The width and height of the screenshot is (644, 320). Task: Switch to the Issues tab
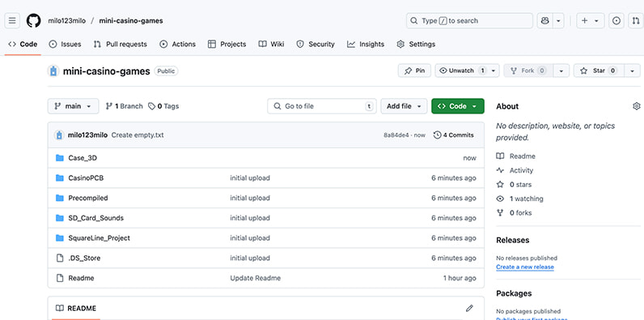tap(65, 44)
